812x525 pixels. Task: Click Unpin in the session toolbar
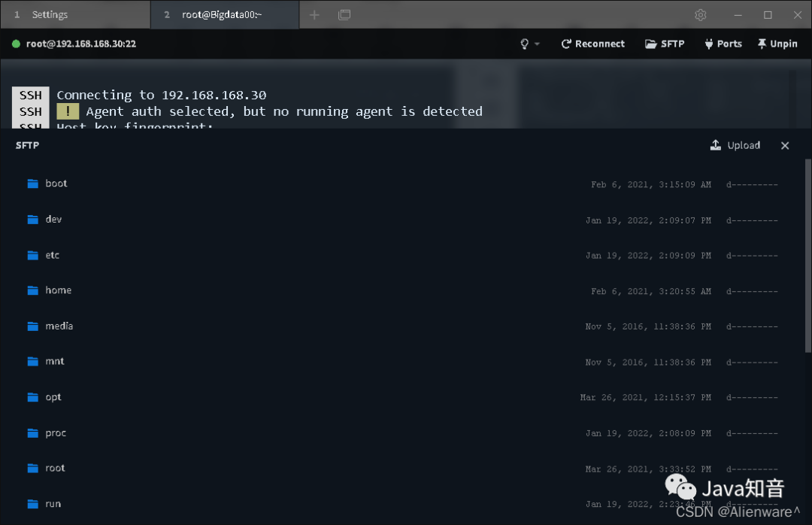point(777,44)
